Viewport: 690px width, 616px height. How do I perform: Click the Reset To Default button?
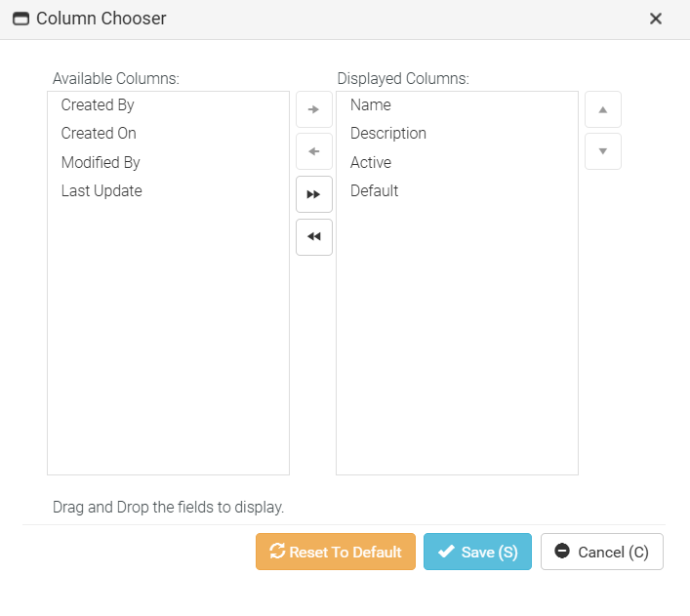pos(336,552)
